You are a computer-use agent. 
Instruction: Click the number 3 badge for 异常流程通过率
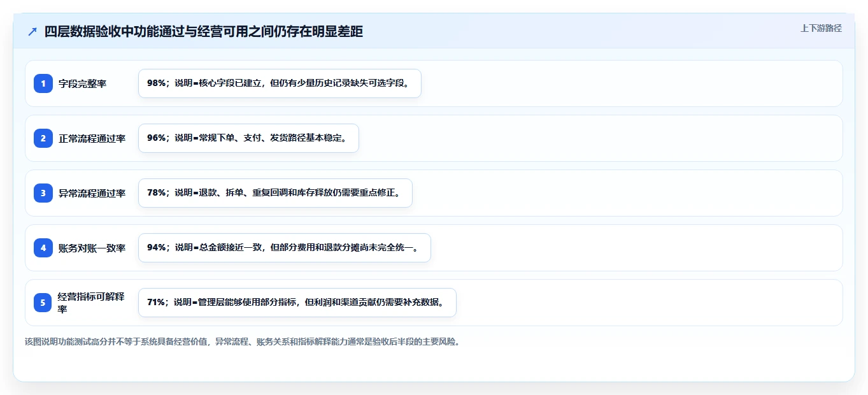click(43, 193)
